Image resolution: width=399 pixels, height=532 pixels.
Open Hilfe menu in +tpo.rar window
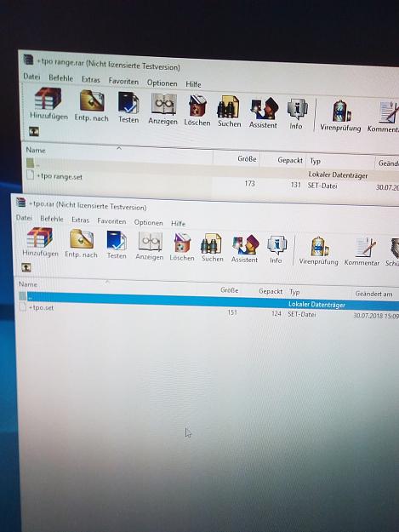tap(178, 224)
